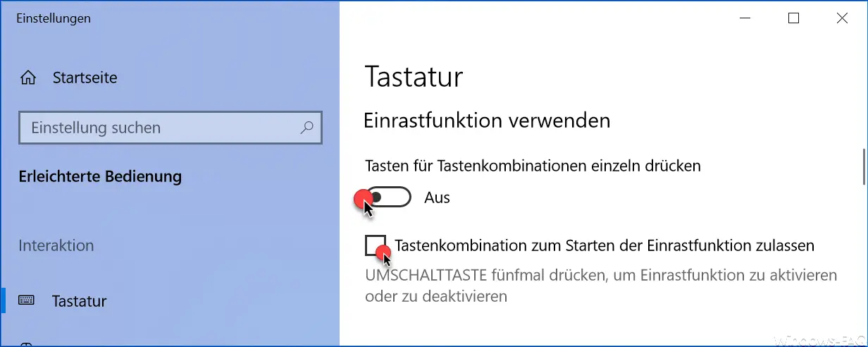Toggle the Einrastfunktion switch currently set to Aus
The height and width of the screenshot is (347, 868).
click(x=387, y=197)
